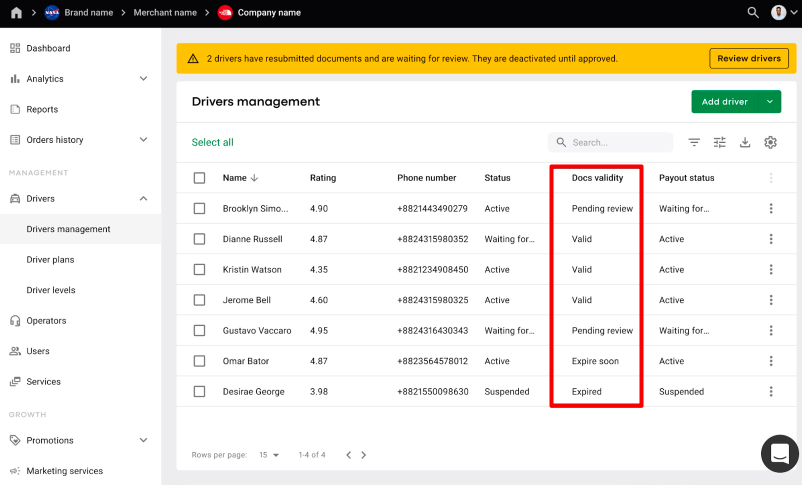Go to Reports in sidebar
Image resolution: width=802 pixels, height=485 pixels.
[42, 109]
